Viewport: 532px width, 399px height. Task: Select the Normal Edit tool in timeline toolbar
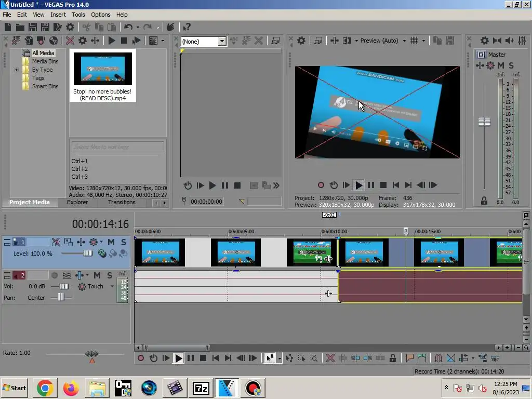(x=270, y=358)
